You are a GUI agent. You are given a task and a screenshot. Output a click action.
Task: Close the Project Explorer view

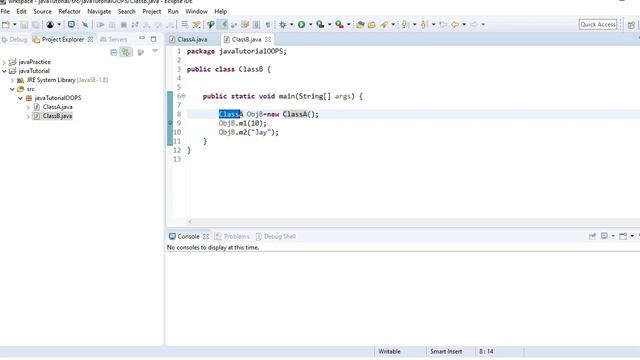click(91, 40)
